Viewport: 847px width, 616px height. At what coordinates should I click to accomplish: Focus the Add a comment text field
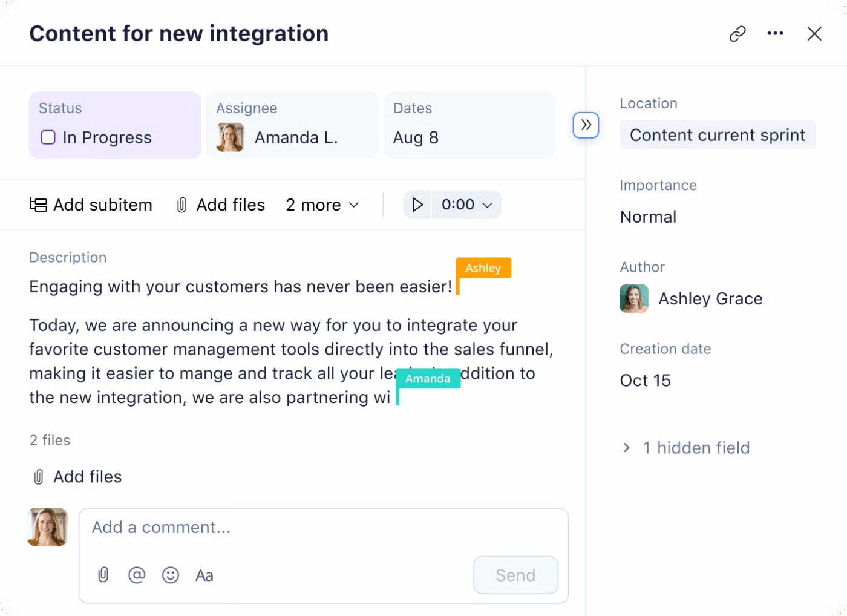(x=324, y=528)
